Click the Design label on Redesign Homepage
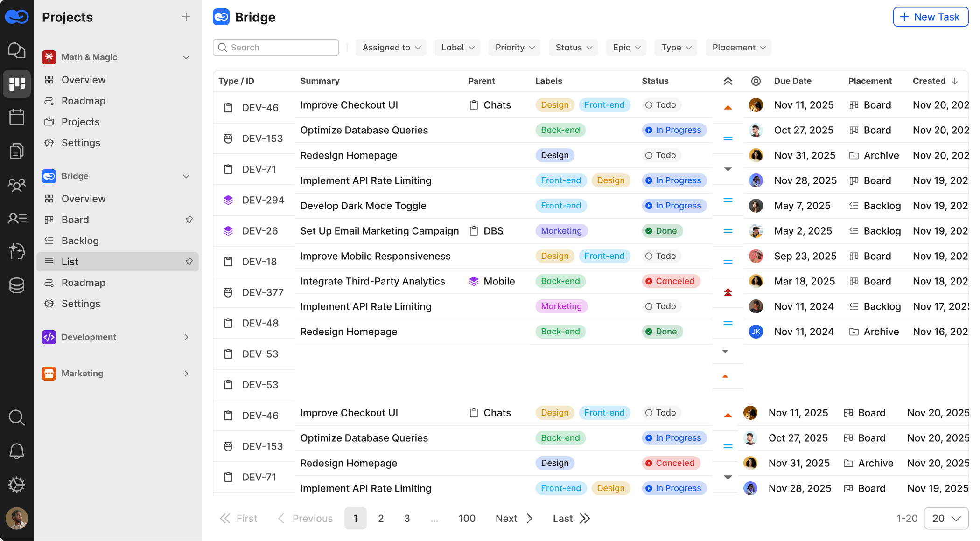The image size is (980, 541). (x=554, y=155)
